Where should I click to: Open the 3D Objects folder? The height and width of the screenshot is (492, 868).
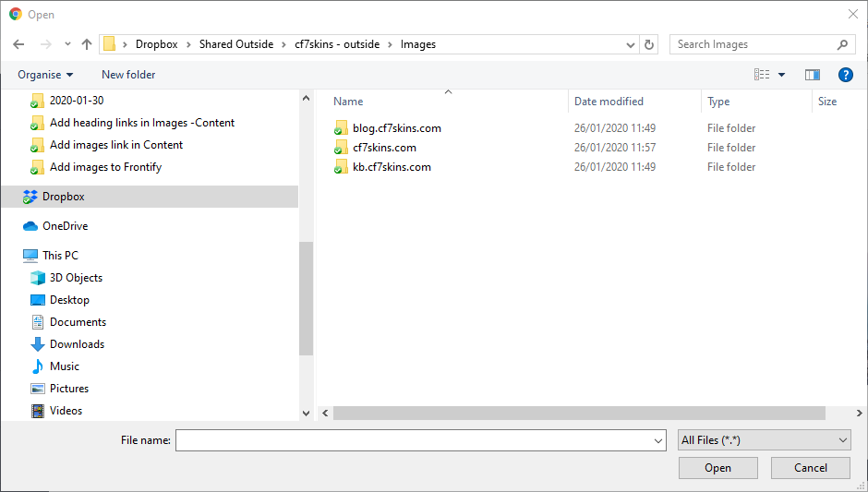(x=76, y=278)
